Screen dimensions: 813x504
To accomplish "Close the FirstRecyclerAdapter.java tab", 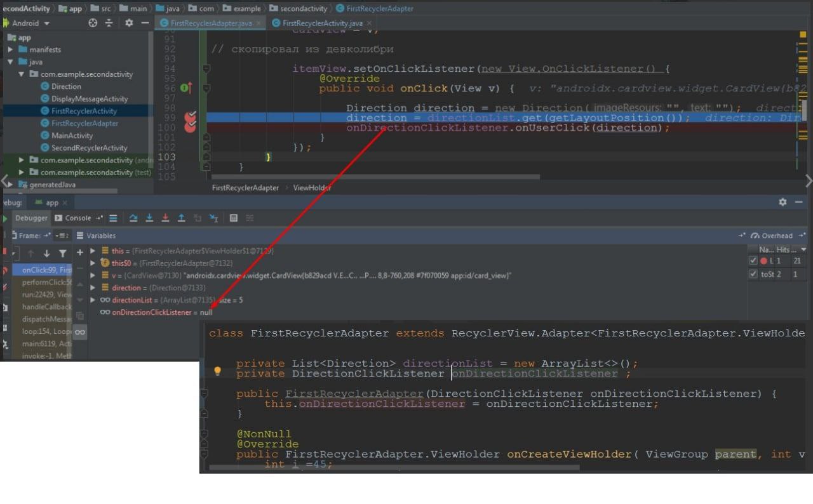I will tap(259, 23).
